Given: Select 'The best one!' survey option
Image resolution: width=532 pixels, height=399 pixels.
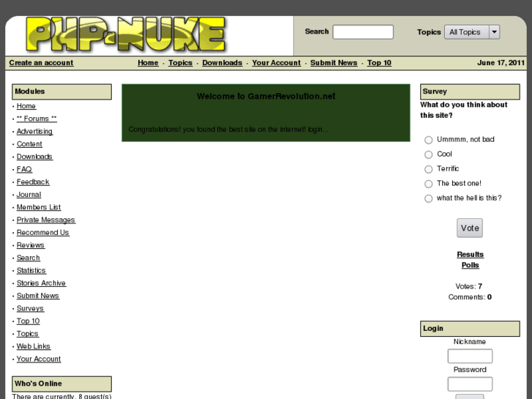Looking at the screenshot, I should click(x=429, y=184).
